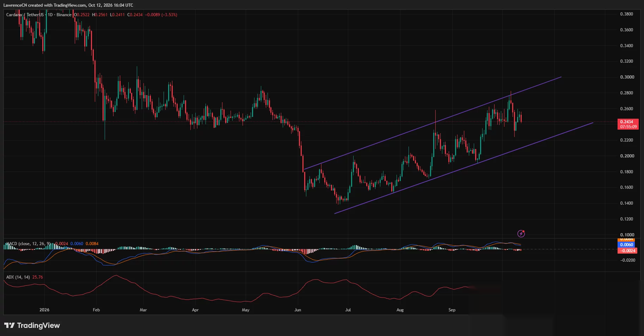Image resolution: width=644 pixels, height=336 pixels.
Task: Click the Aug label on the time axis
Action: pos(400,310)
